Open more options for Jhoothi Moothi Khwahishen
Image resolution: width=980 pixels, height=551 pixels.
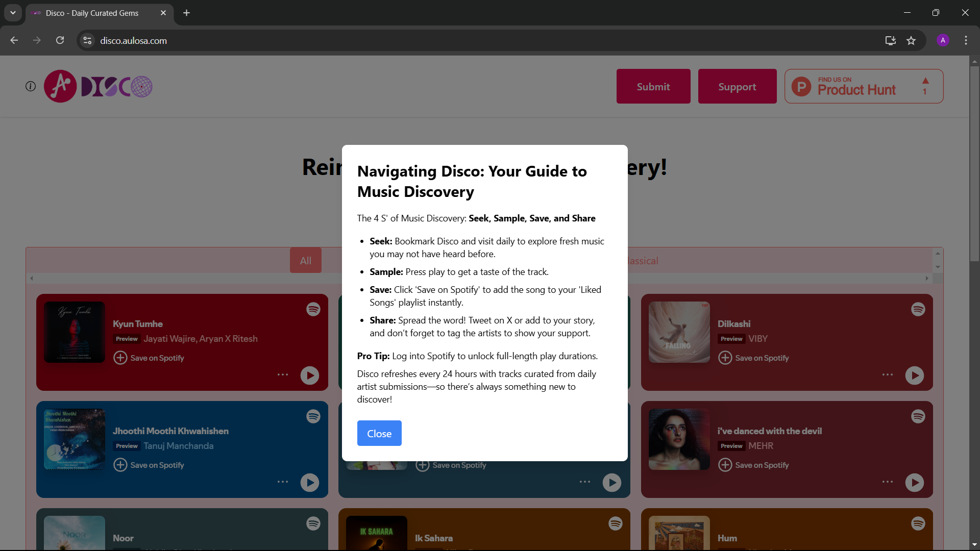pos(283,482)
